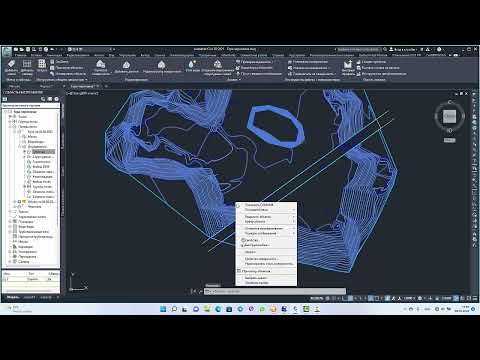The height and width of the screenshot is (360, 480).
Task: Click the help question mark icon in Toolspace header
Action: pos(57,99)
